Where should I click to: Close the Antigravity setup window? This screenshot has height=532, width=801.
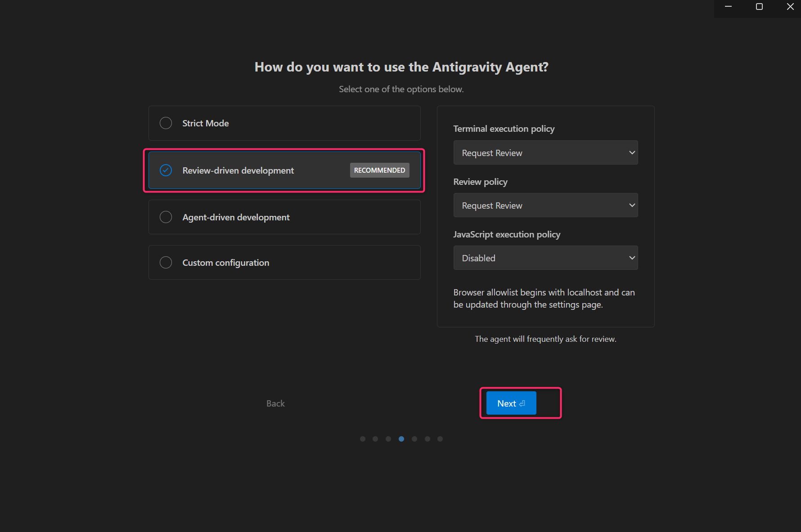[790, 7]
